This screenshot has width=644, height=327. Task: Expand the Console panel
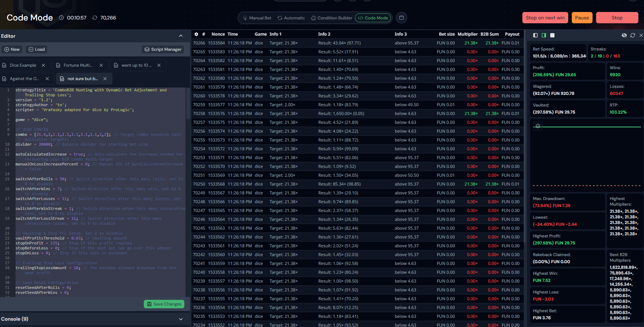tap(181, 319)
